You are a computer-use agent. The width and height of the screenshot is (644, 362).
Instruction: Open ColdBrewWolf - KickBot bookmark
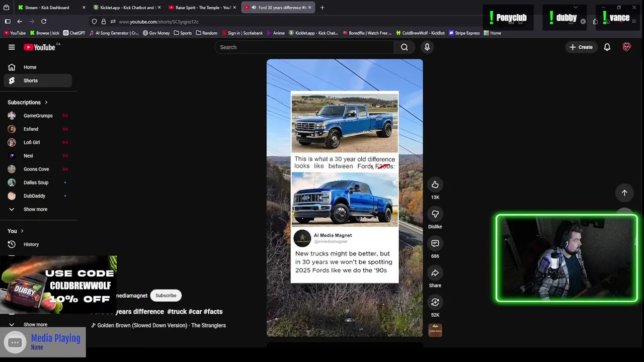(x=420, y=33)
